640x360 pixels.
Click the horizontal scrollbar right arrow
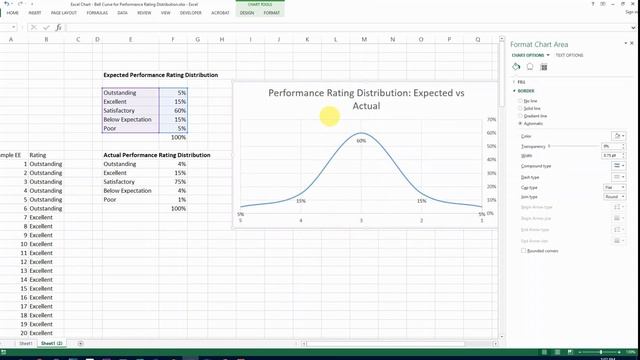(495, 344)
